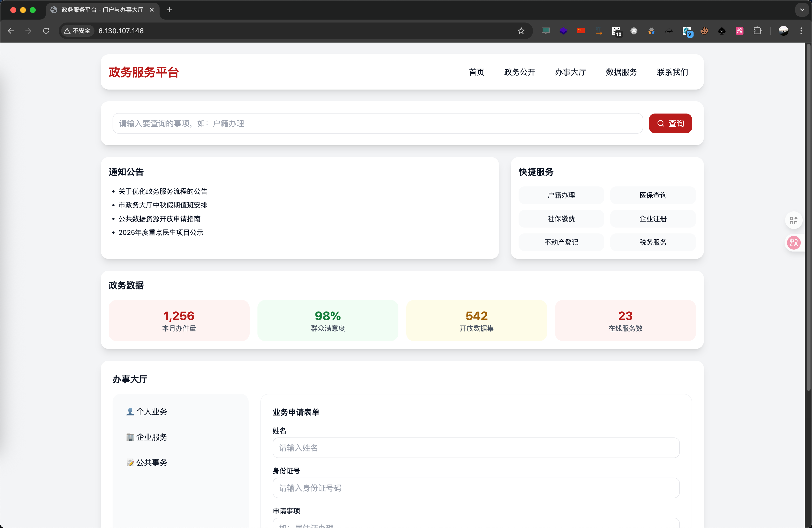Click the page vertical scrollbar
Viewport: 812px width, 528px height.
coord(808,218)
